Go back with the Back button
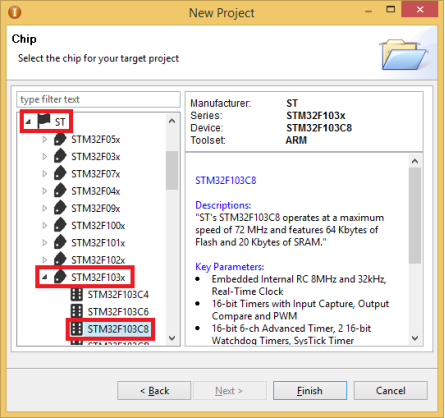Image resolution: width=445 pixels, height=418 pixels. click(x=154, y=390)
